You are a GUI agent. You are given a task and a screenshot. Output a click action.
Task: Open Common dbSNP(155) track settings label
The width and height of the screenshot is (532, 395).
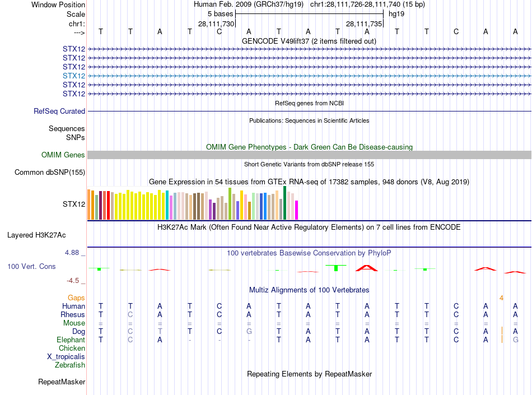pyautogui.click(x=50, y=172)
